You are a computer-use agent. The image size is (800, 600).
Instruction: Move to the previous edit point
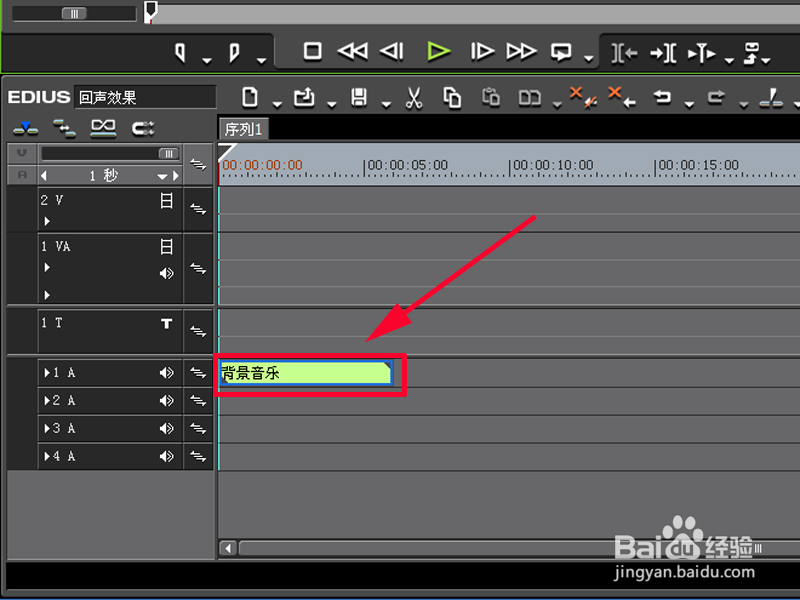pos(624,53)
